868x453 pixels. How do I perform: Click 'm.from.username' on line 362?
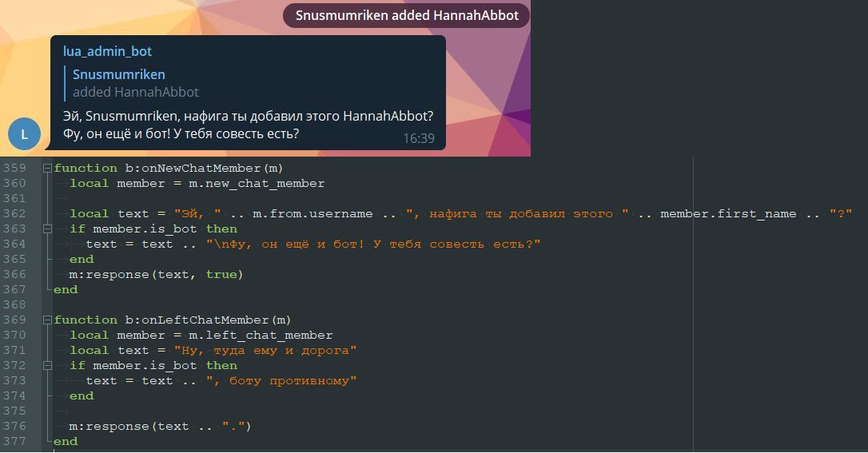(x=313, y=213)
